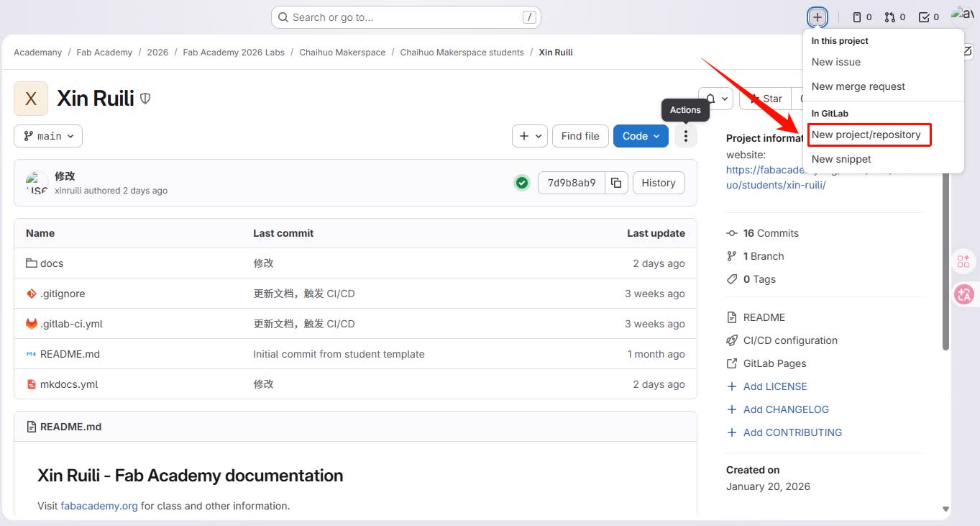Viewport: 980px width, 526px height.
Task: Choose New snippet menu item
Action: coord(841,159)
